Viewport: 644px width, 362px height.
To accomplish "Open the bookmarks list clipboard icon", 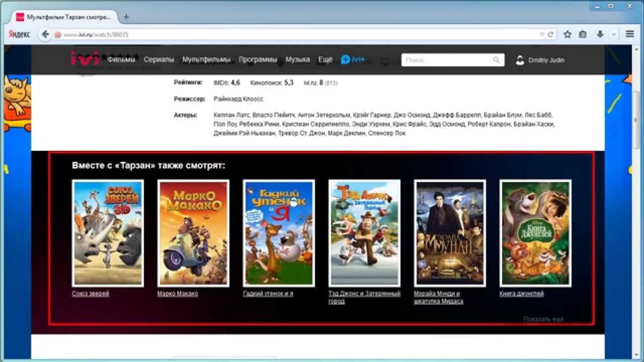I will tap(583, 34).
